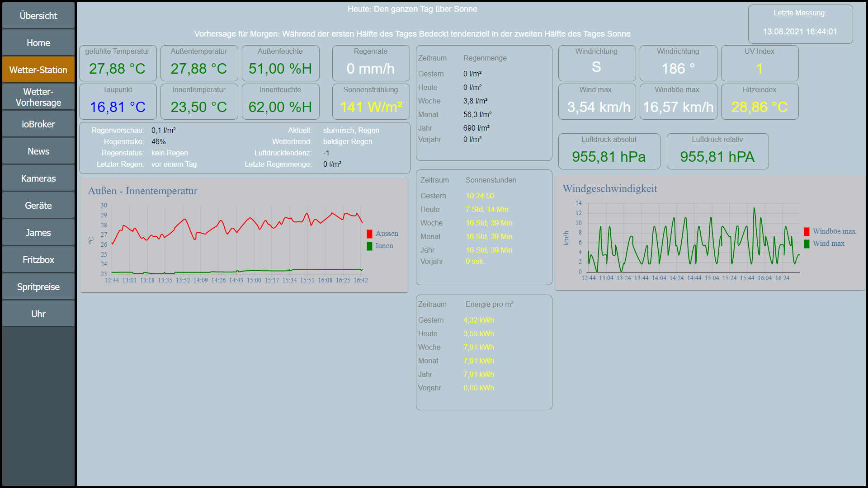Select Wetter-Station in the sidebar
This screenshot has height=488, width=868.
[x=38, y=70]
